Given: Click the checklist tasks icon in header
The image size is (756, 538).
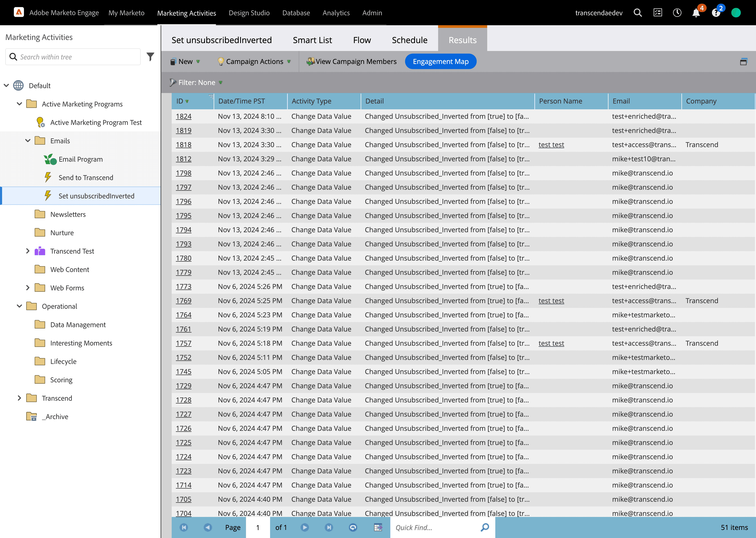Looking at the screenshot, I should point(657,13).
